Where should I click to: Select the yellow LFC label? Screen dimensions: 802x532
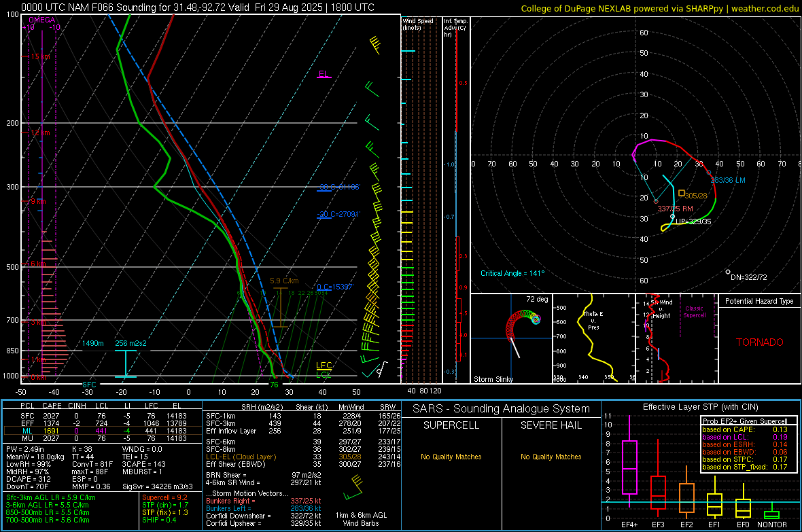click(324, 366)
